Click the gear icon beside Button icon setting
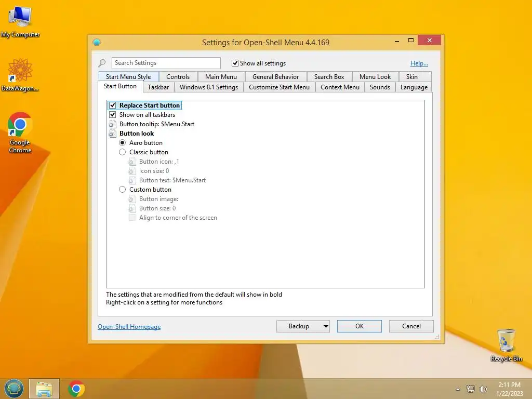The height and width of the screenshot is (399, 532). click(x=132, y=162)
